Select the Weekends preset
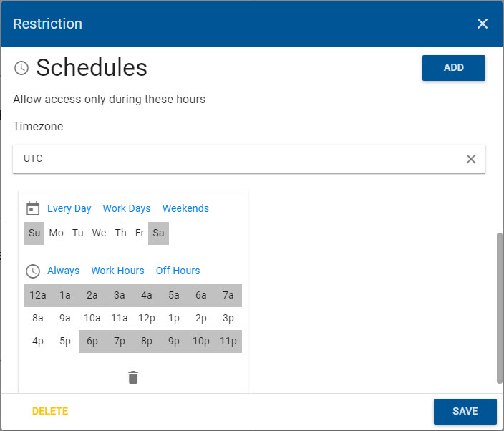The height and width of the screenshot is (431, 504). coord(185,208)
